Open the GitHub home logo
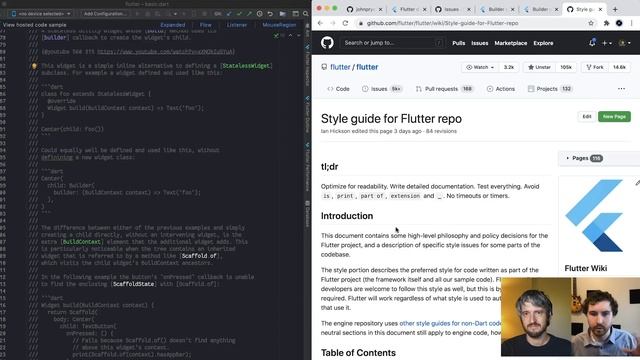Viewport: 640px width, 360px height. [x=327, y=43]
